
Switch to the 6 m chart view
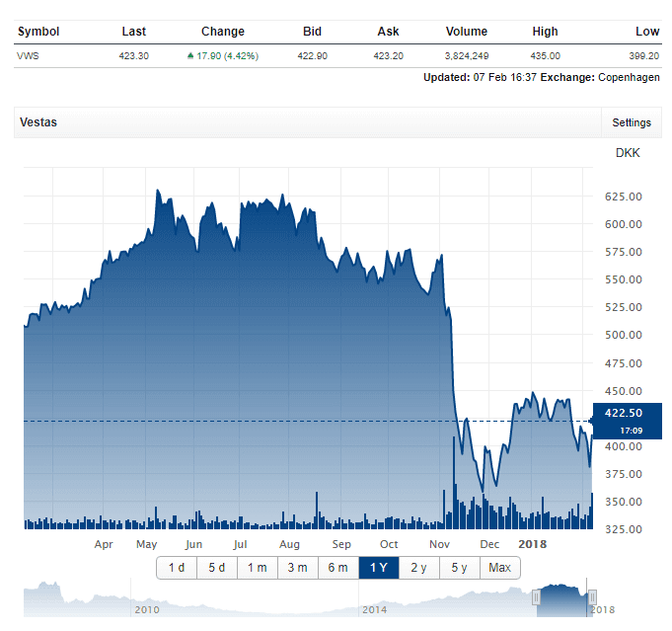(337, 568)
